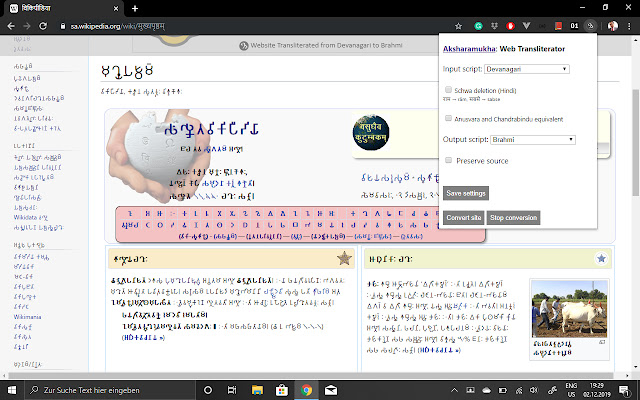Open Output script dropdown (Brahmi)
This screenshot has height=400, width=640.
(x=533, y=140)
